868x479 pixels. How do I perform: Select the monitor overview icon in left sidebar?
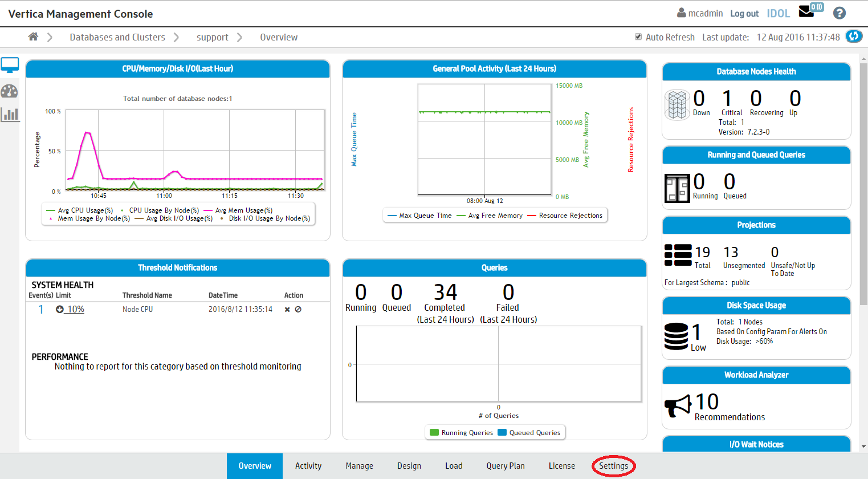pos(10,66)
